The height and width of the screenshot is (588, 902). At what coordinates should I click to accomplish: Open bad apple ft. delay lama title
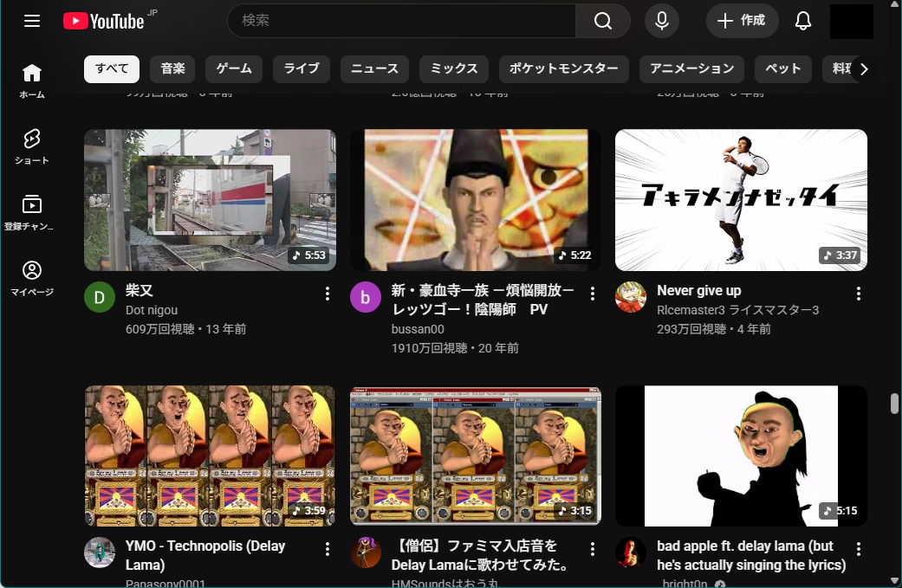751,555
